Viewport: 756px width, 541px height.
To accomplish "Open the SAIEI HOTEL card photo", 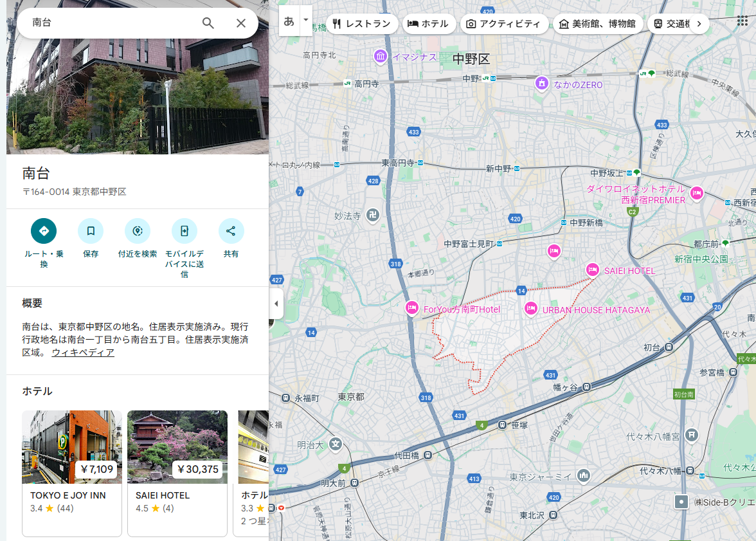I will tap(177, 447).
